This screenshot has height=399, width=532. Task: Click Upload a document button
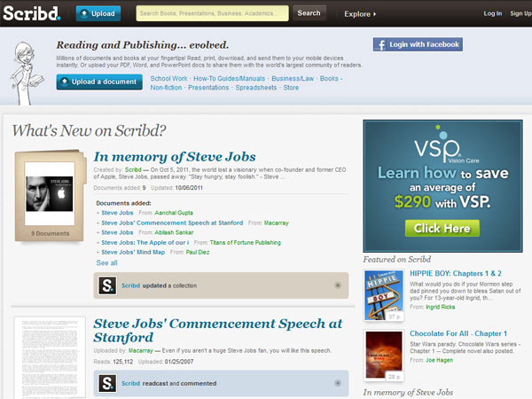tap(99, 82)
